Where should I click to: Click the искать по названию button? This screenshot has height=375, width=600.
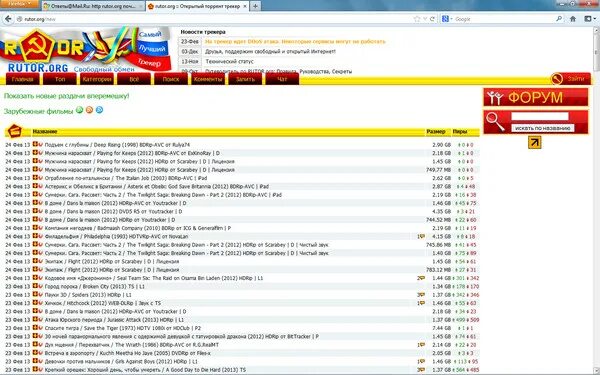pos(543,128)
